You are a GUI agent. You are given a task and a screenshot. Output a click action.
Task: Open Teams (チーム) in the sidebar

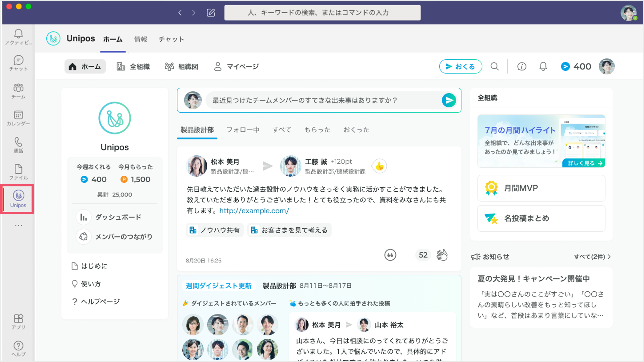(18, 91)
